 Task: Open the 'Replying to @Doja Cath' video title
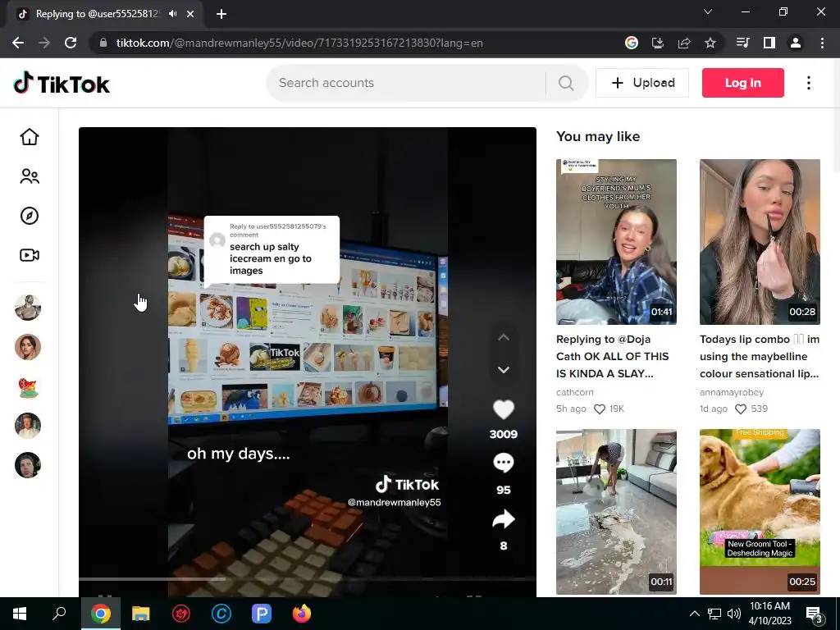613,356
